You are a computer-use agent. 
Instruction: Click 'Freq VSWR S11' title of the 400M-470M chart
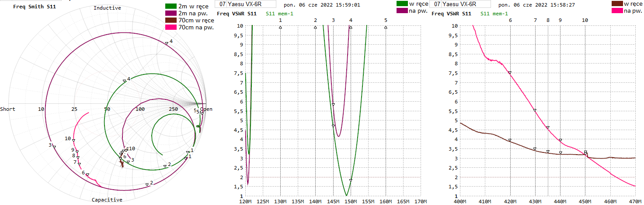pyautogui.click(x=451, y=14)
